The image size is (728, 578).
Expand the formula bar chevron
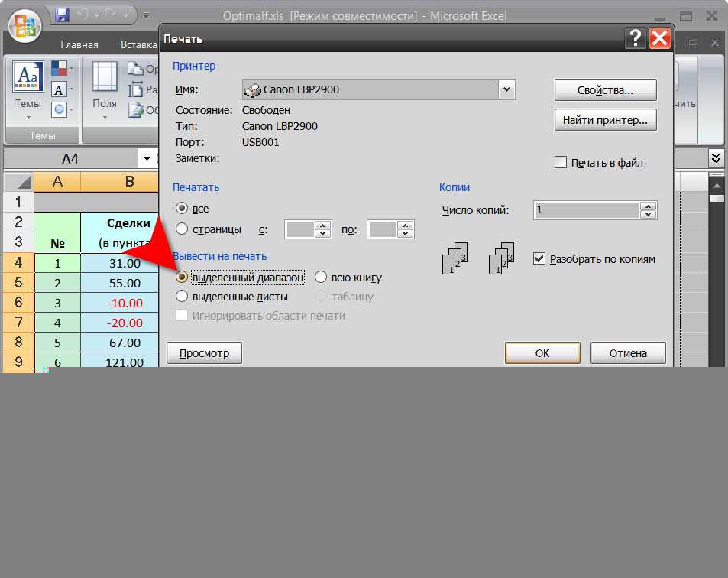(x=716, y=158)
